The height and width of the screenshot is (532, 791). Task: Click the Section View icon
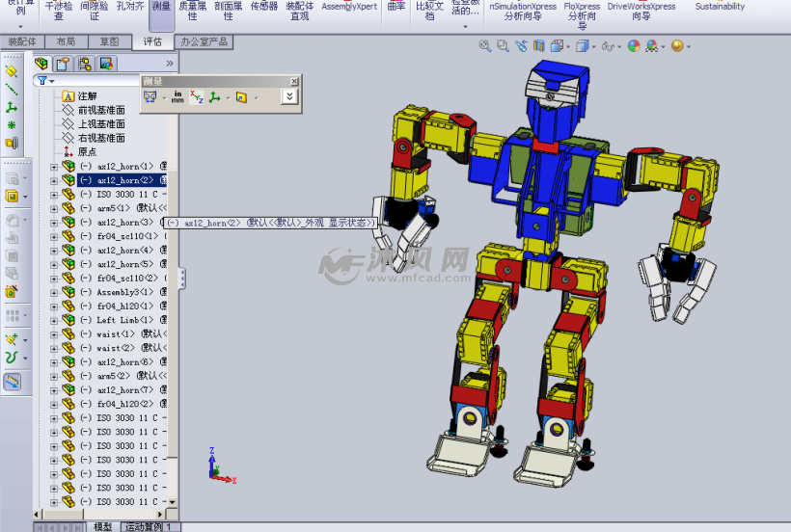539,46
